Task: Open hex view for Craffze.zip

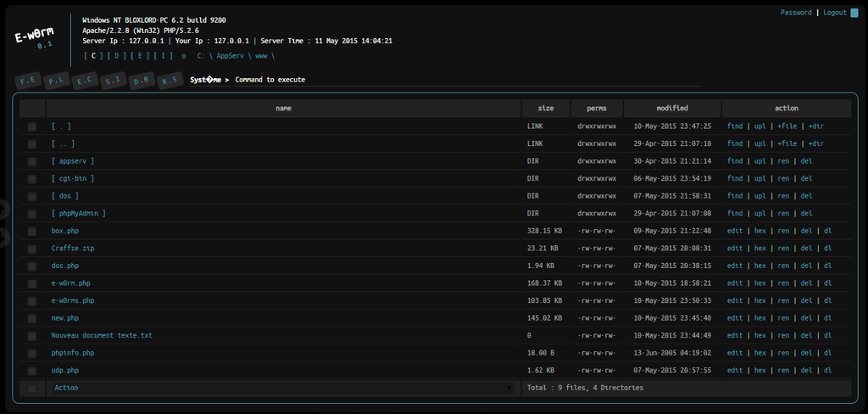Action: pyautogui.click(x=760, y=249)
